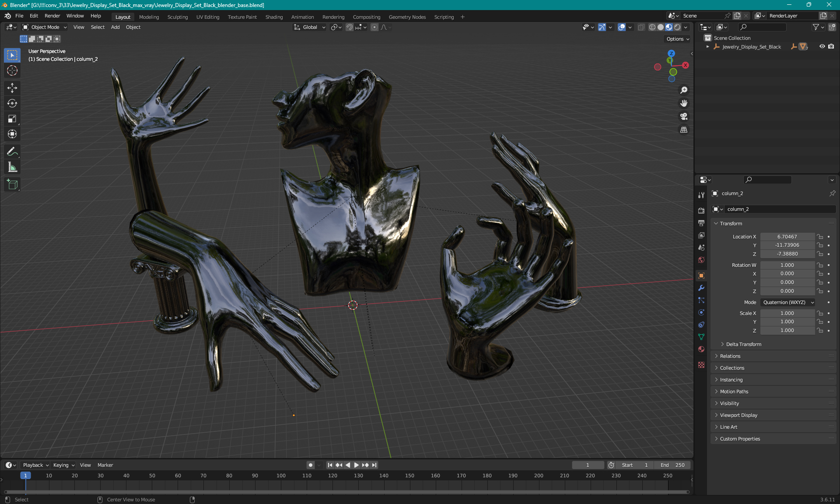Switch to the Shading workspace tab

274,17
